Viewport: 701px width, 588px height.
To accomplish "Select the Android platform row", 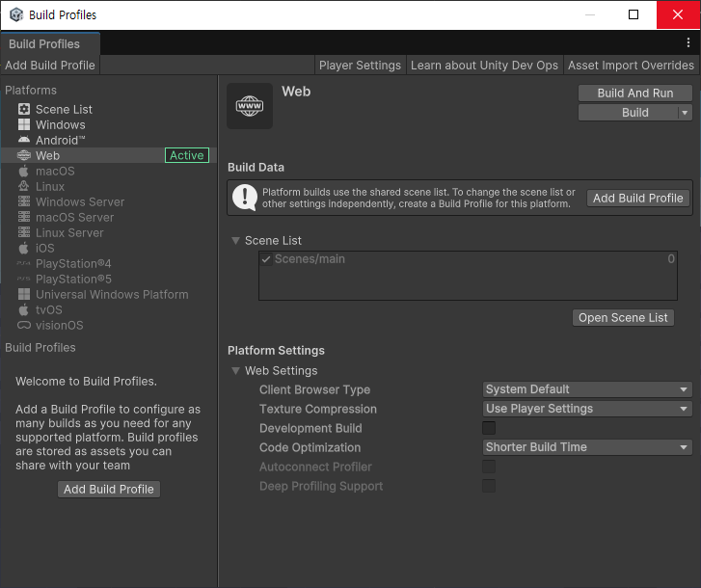I will click(109, 140).
